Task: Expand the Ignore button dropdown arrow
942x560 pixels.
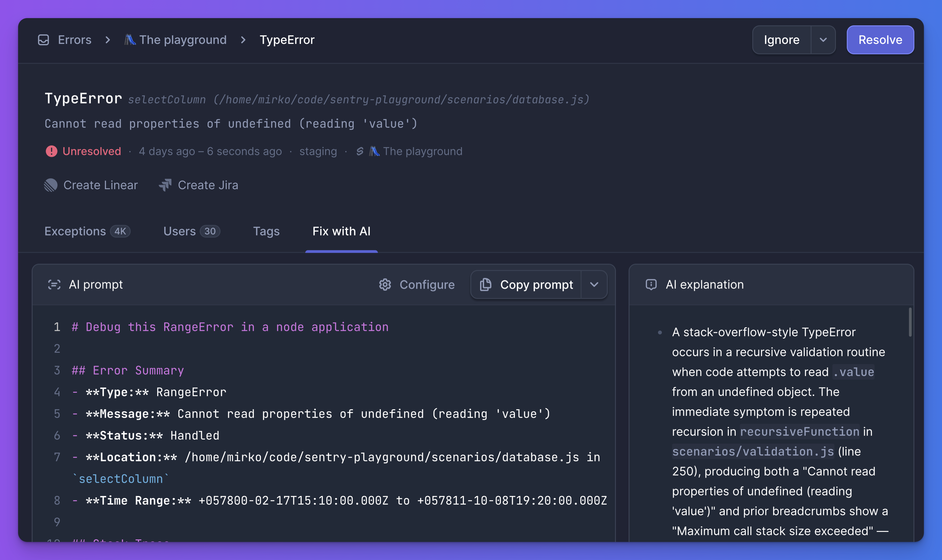Action: point(823,40)
